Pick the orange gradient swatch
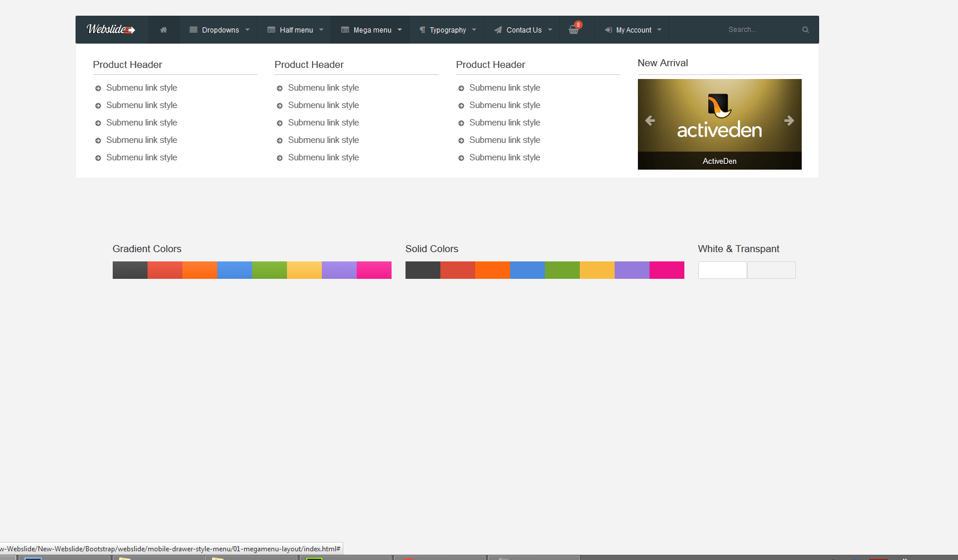958x560 pixels. 200,270
